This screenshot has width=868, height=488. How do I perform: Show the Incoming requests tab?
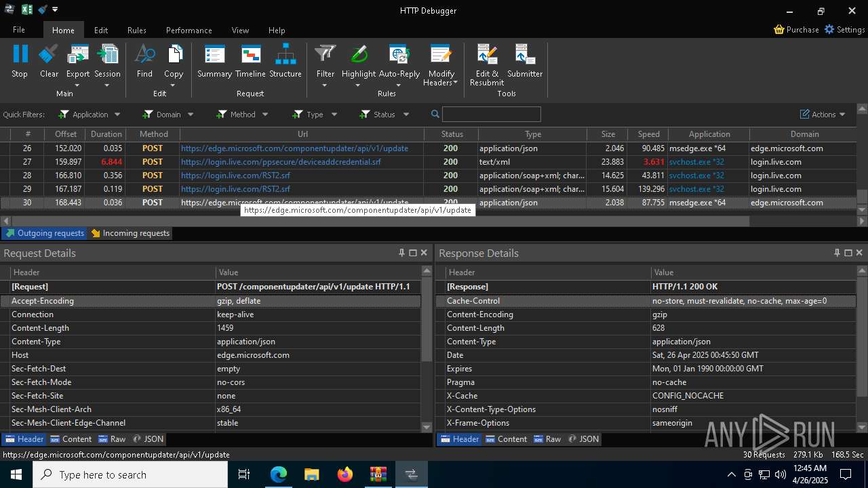(x=130, y=233)
